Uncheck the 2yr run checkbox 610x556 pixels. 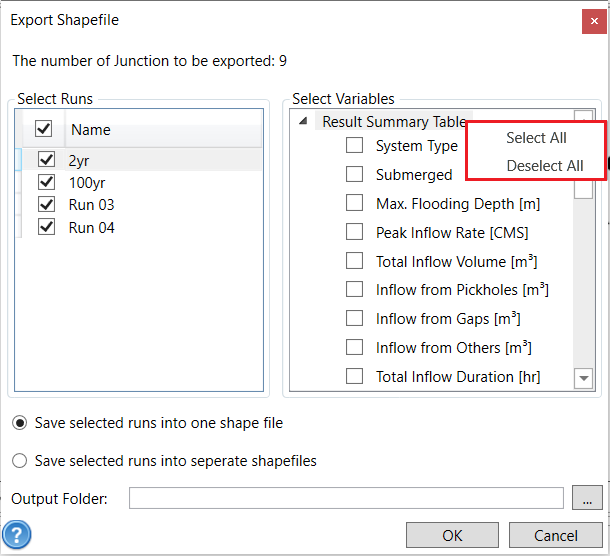tap(46, 159)
